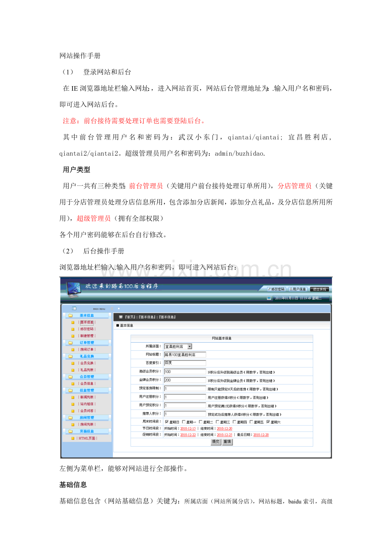Screen dimensions: 392x555
Task: Click the 页面信息 folder icon
Action: pyautogui.click(x=70, y=430)
